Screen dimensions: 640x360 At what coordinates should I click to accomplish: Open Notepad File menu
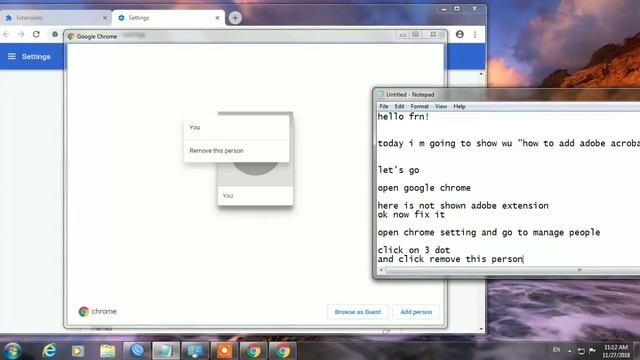click(x=384, y=107)
